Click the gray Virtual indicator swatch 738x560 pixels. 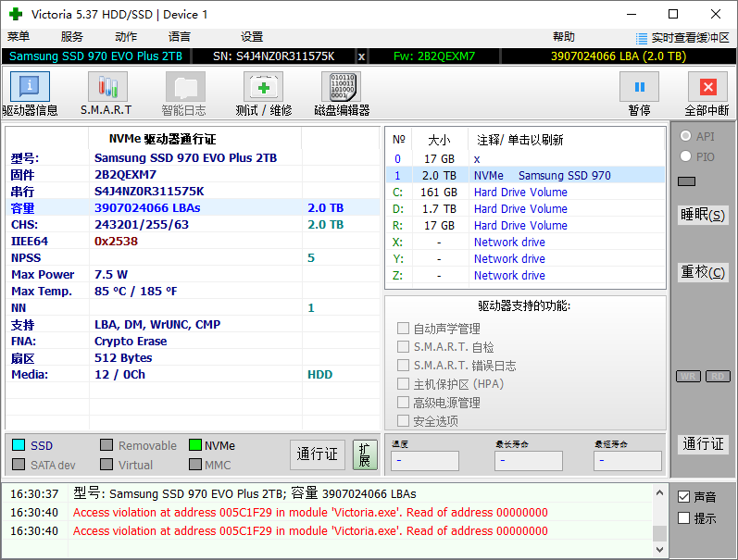pos(106,465)
